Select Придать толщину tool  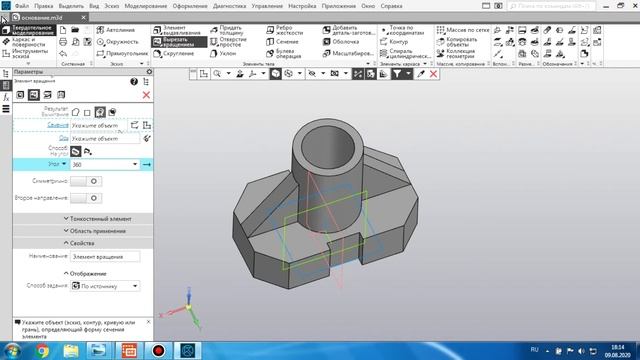(x=227, y=30)
